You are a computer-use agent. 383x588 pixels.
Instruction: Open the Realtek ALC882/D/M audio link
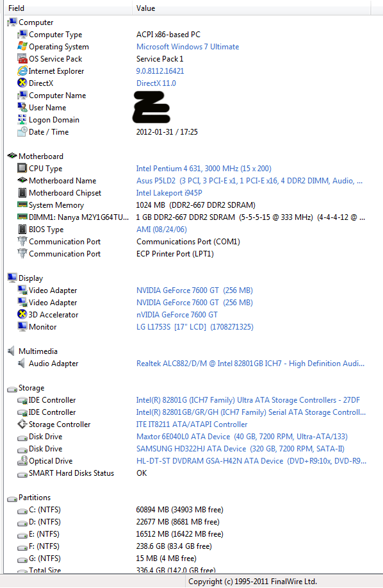[x=250, y=363]
